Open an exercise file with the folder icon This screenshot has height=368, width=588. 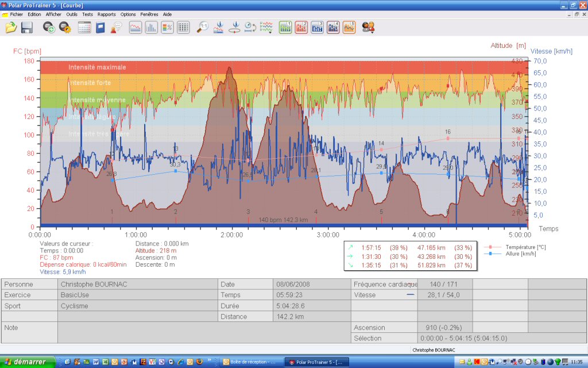[11, 28]
